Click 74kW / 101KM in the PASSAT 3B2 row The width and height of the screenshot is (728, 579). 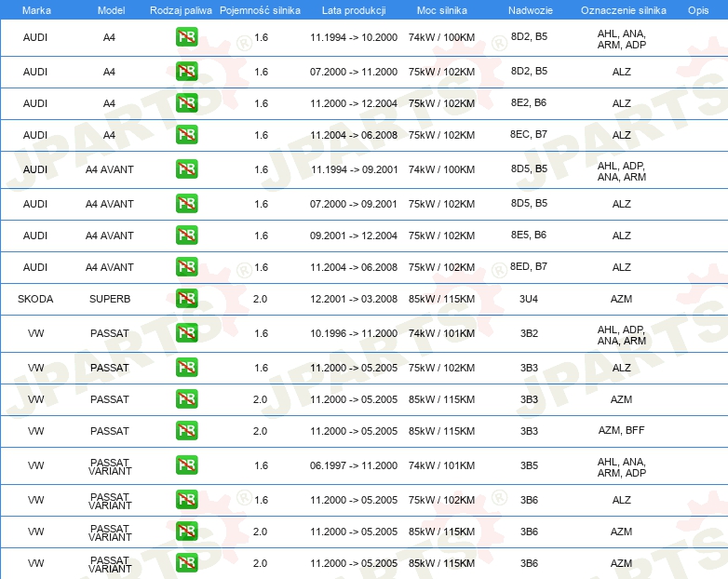coord(441,333)
